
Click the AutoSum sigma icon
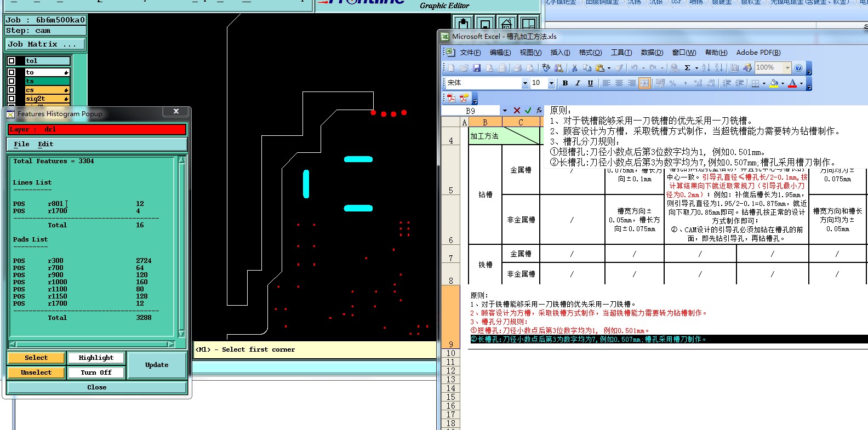pos(687,68)
